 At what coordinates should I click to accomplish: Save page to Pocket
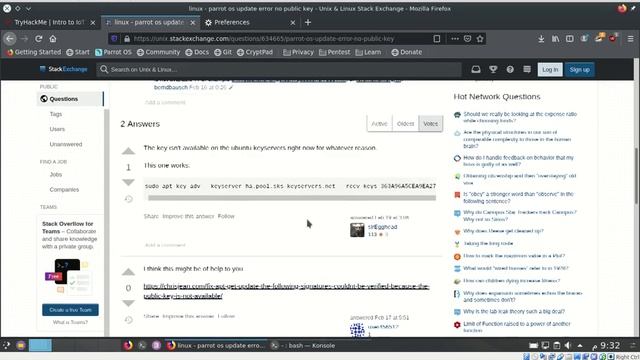pos(467,39)
